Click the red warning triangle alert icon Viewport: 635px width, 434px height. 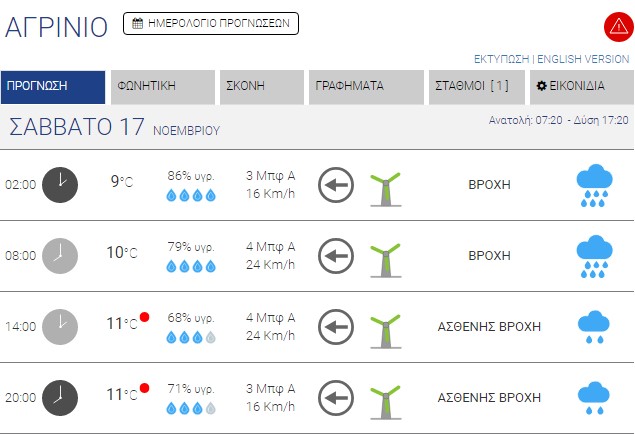(615, 26)
